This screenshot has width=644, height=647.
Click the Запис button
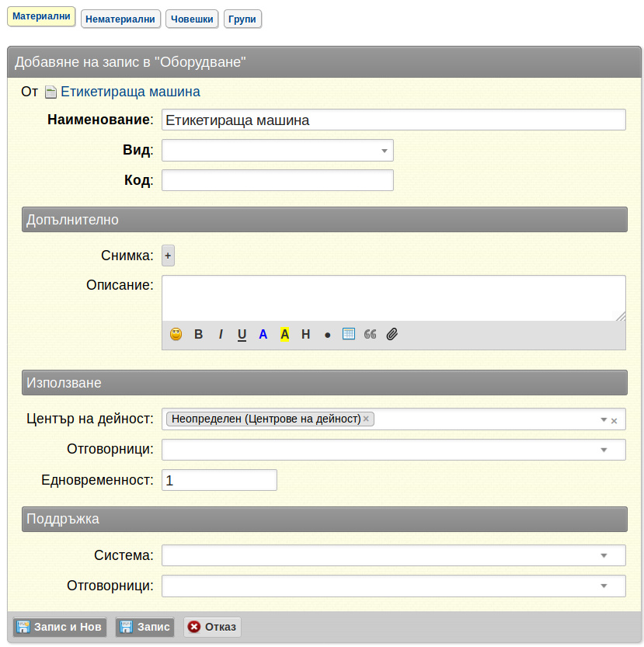145,628
